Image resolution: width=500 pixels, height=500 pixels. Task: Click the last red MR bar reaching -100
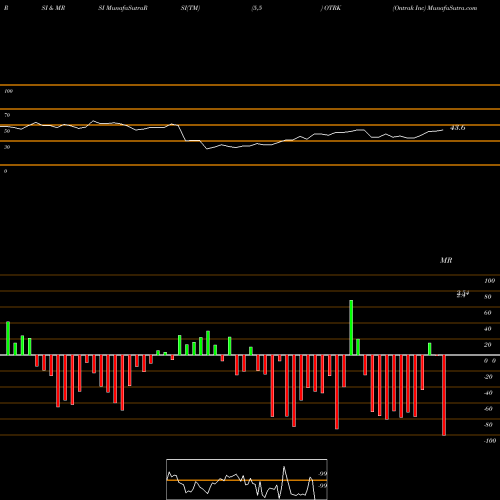444,395
